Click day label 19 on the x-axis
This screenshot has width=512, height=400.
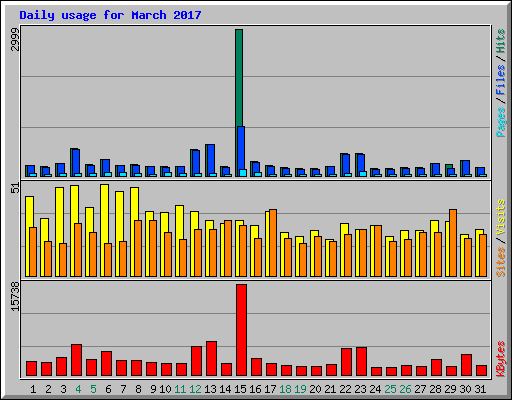pyautogui.click(x=300, y=389)
